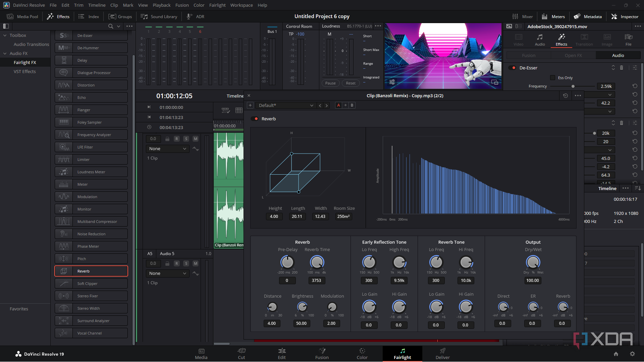The width and height of the screenshot is (644, 362).
Task: Open Audio 5 automation None dropdown
Action: click(167, 274)
